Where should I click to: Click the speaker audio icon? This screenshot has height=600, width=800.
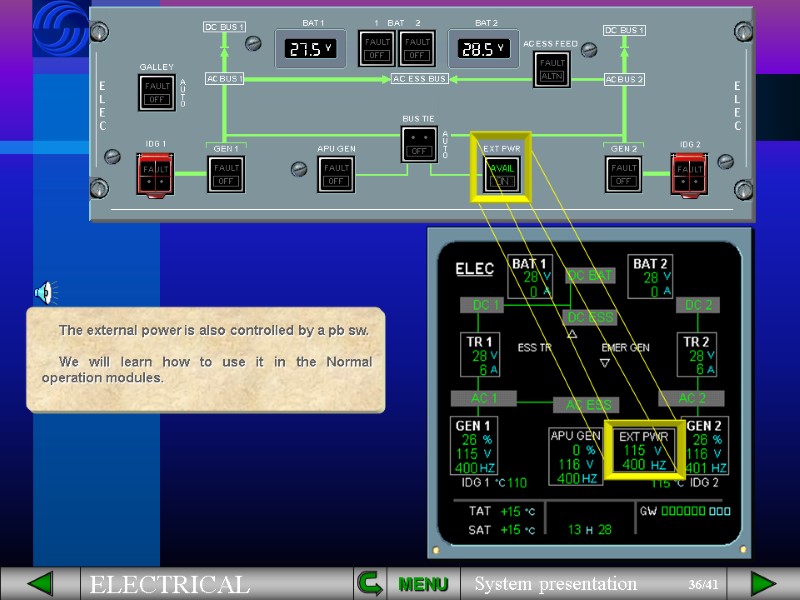click(42, 293)
